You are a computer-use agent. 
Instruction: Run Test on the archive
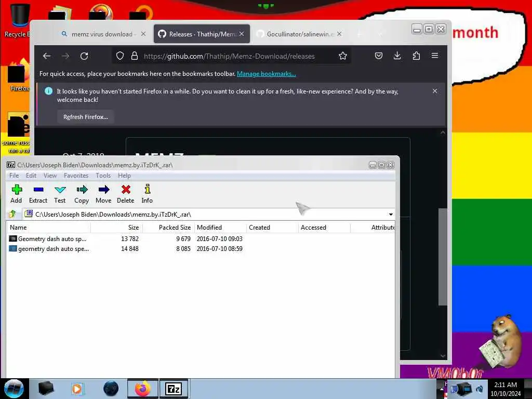pyautogui.click(x=60, y=194)
